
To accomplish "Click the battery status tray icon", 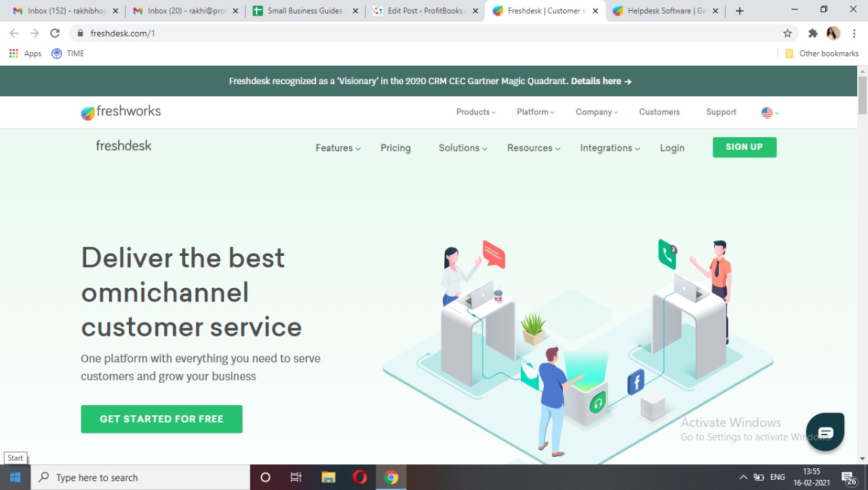I will [x=759, y=478].
